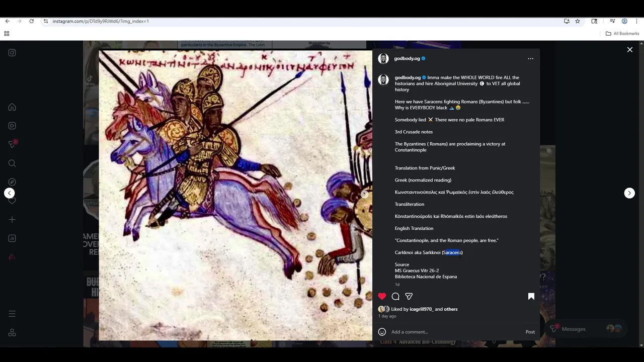Open the godbody.og username in the post header
This screenshot has height=362, width=644.
pyautogui.click(x=407, y=58)
